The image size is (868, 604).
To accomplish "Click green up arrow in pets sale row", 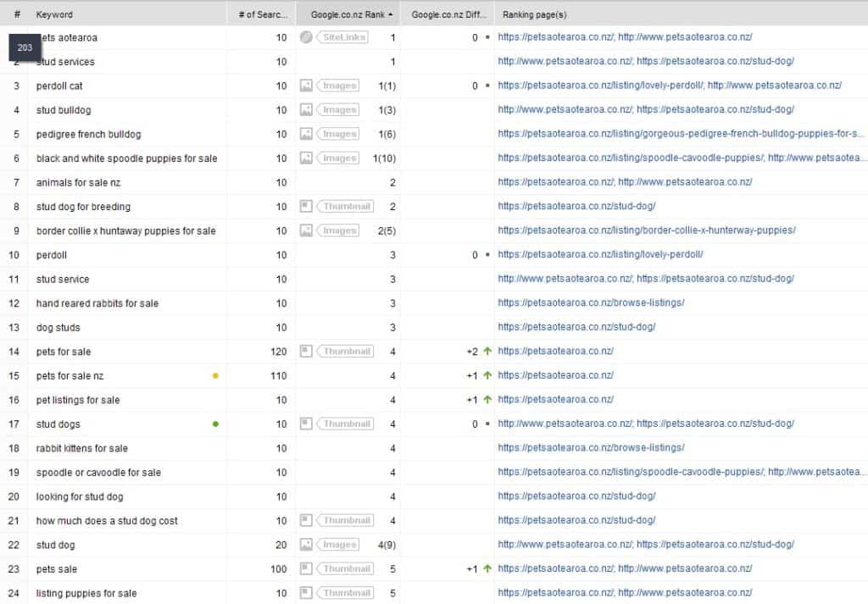I will [x=487, y=568].
